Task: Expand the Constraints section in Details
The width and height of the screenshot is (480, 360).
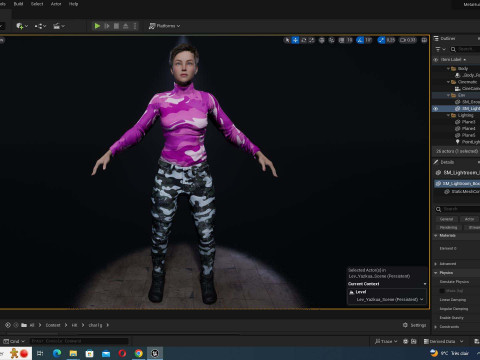Action: [436, 327]
